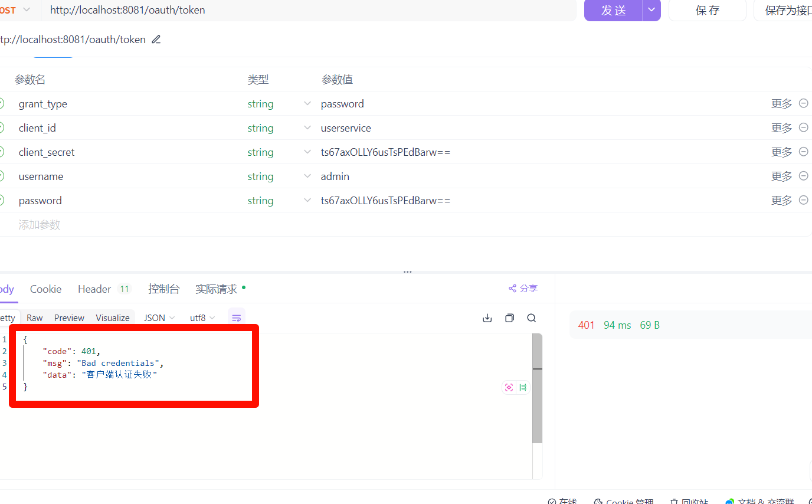Screen dimensions: 812x504
Task: Open the utf8 encoding dropdown
Action: click(x=202, y=318)
